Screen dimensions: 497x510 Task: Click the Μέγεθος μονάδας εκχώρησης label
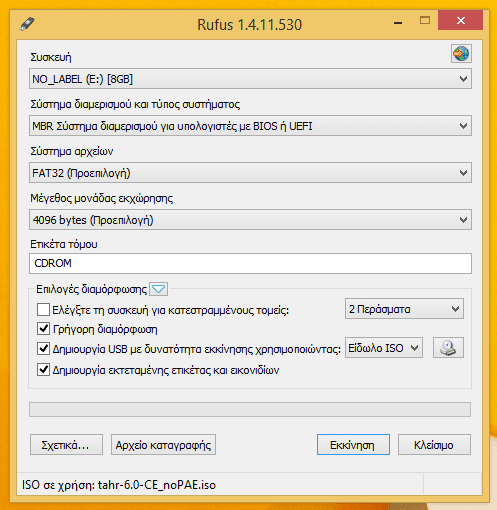coord(102,198)
